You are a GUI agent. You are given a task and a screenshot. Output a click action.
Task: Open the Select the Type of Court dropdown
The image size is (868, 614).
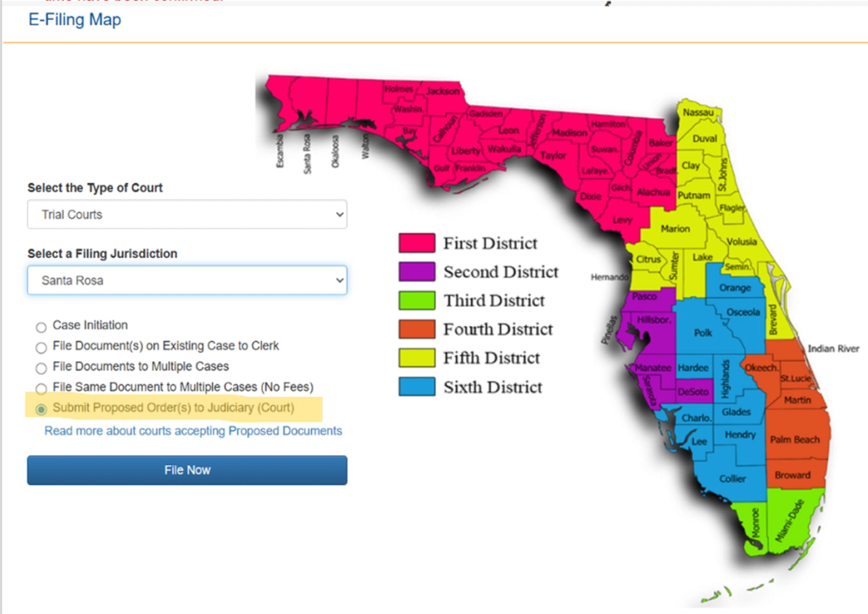tap(187, 215)
